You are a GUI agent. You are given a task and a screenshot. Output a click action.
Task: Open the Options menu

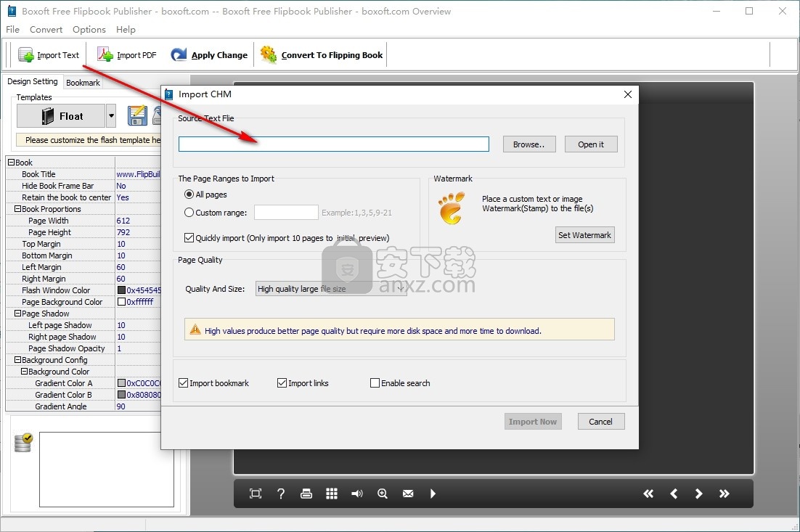pyautogui.click(x=89, y=30)
